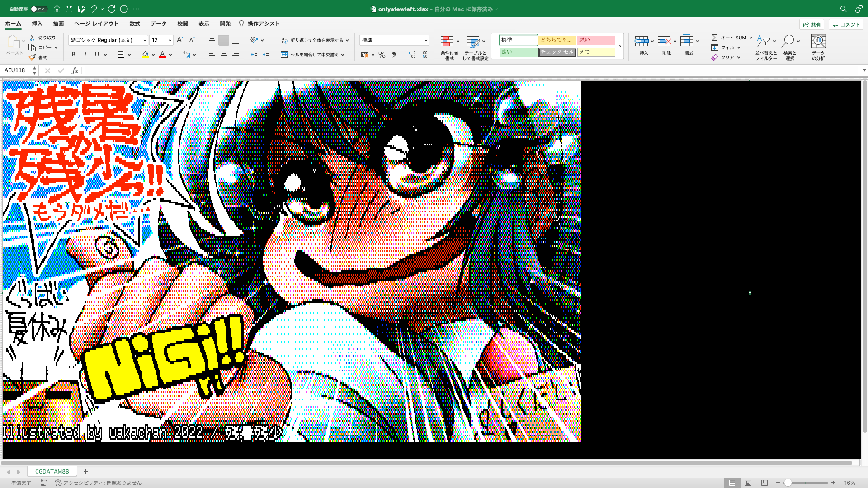This screenshot has height=488, width=868.
Task: Open the Formulas ribbon tab
Action: coord(135,24)
